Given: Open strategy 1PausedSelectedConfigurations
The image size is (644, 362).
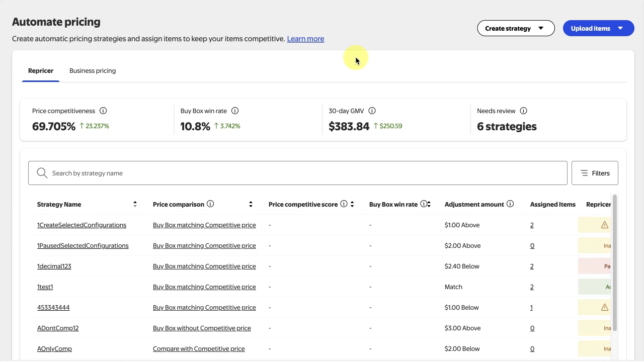Looking at the screenshot, I should (83, 245).
